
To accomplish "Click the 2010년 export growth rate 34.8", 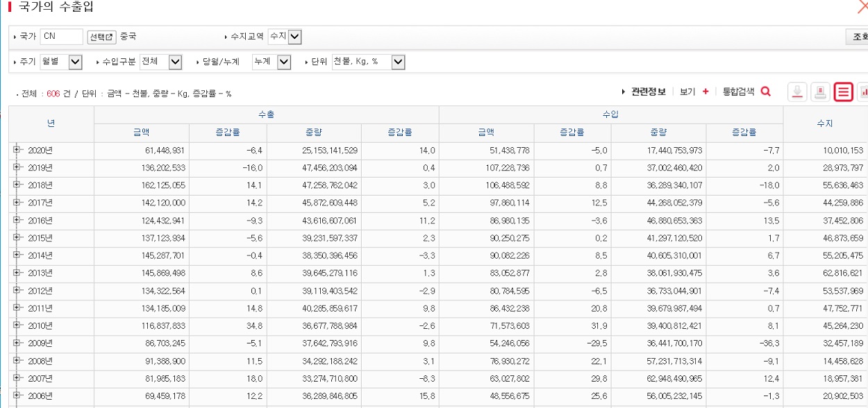I will (255, 325).
